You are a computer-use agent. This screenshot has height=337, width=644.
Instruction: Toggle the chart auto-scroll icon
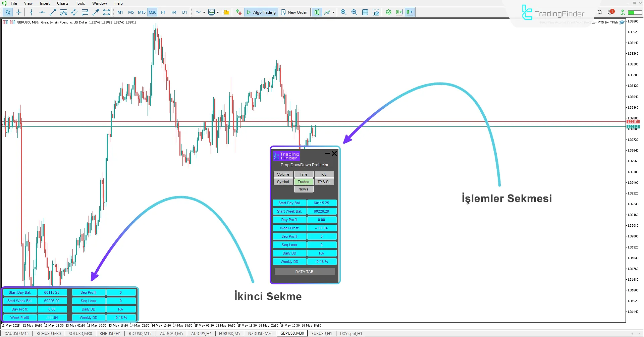(x=399, y=12)
